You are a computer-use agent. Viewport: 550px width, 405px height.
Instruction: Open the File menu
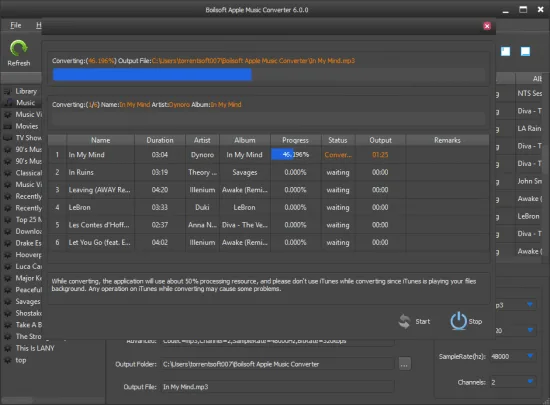[16, 25]
